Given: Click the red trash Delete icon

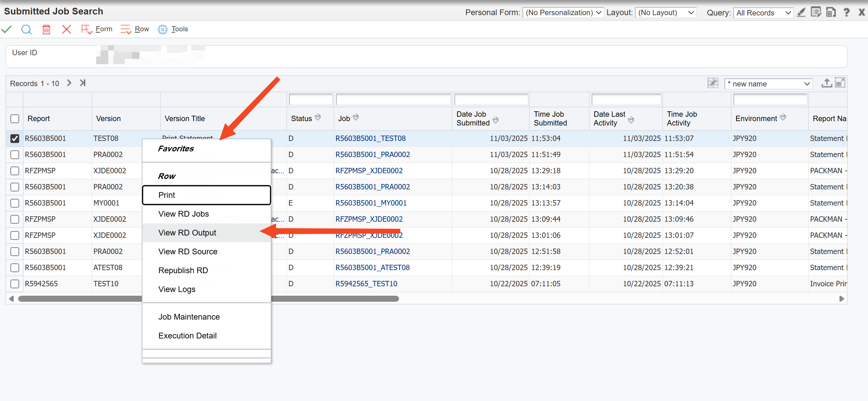Looking at the screenshot, I should pyautogui.click(x=46, y=29).
